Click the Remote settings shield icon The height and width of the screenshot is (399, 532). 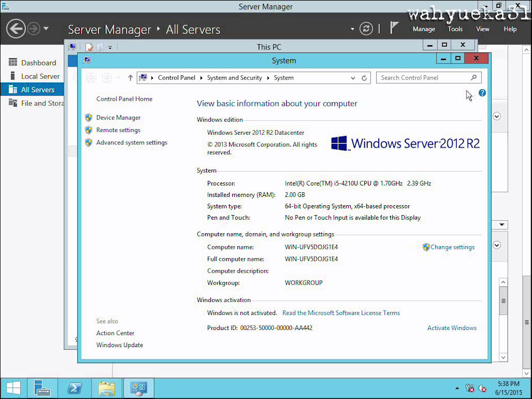click(88, 130)
